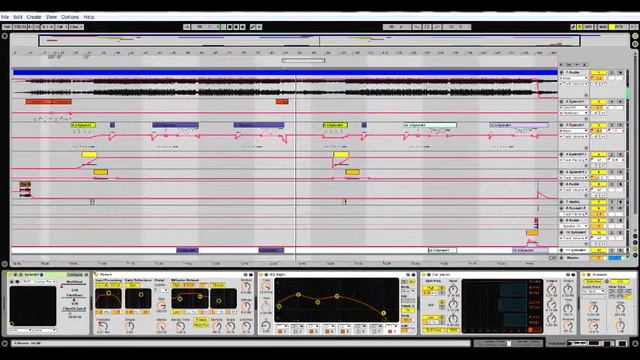Click the hot-swap icon in EQ Eight title bar
The width and height of the screenshot is (640, 360).
click(408, 275)
